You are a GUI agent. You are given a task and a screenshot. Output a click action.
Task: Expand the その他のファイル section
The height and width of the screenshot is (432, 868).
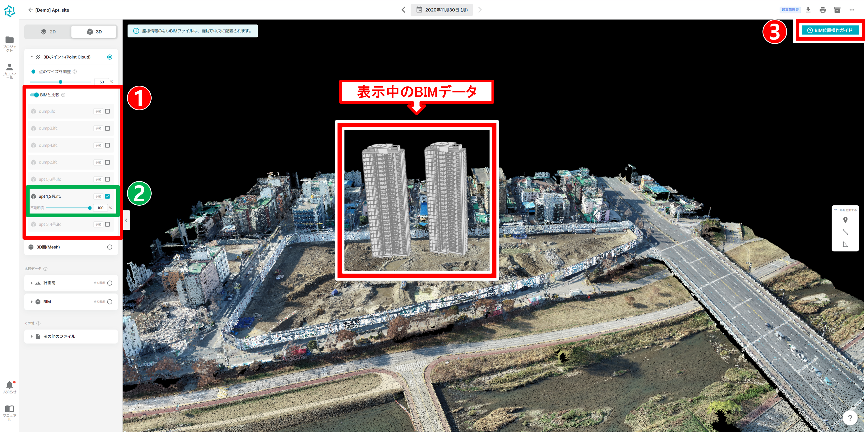[32, 336]
